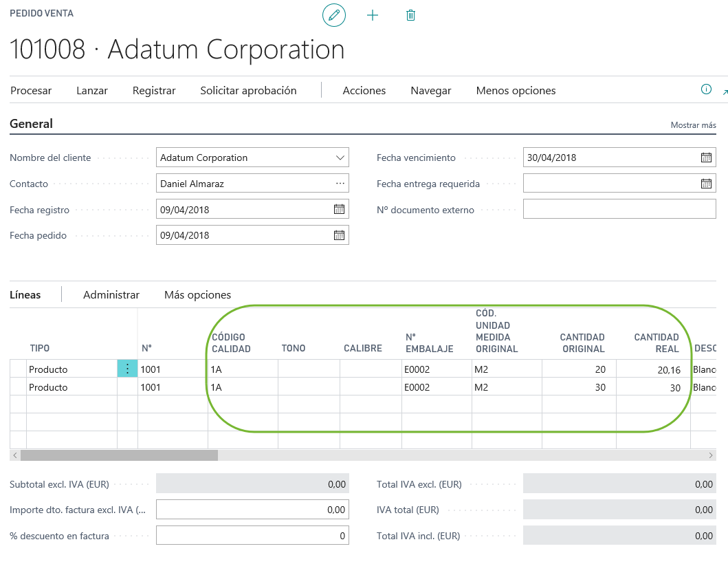Screen dimensions: 728x564
Task: Click Nº cell 1001 in second row
Action: pos(173,387)
